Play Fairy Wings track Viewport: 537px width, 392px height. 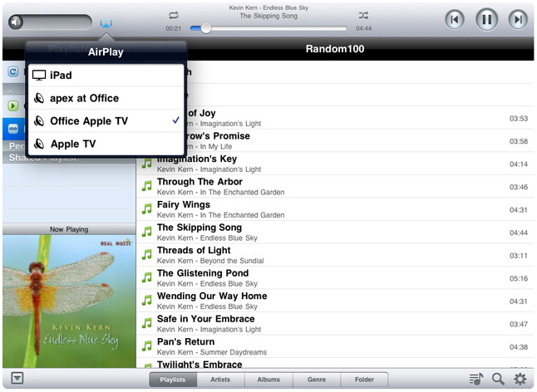click(335, 210)
